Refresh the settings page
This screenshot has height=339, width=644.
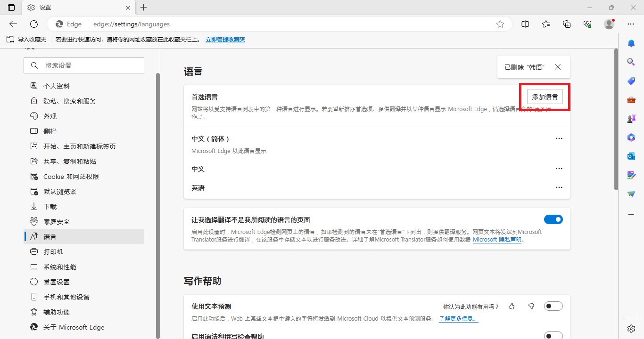click(x=34, y=24)
